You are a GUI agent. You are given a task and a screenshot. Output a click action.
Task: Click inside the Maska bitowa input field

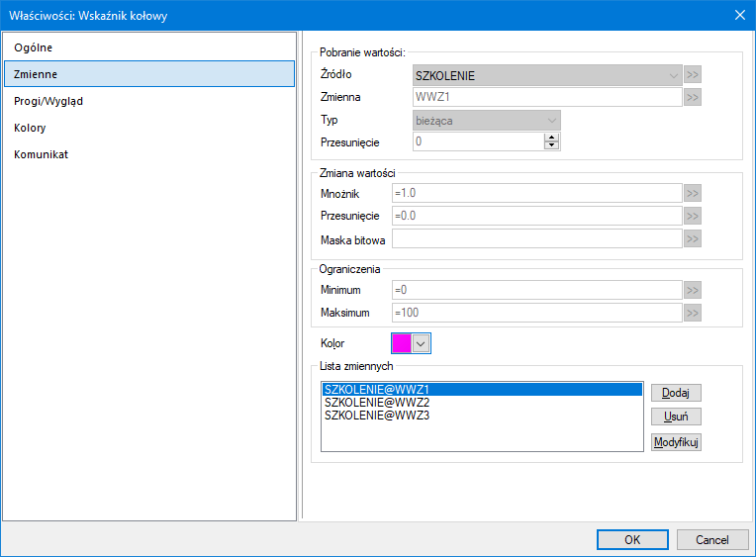(x=536, y=238)
